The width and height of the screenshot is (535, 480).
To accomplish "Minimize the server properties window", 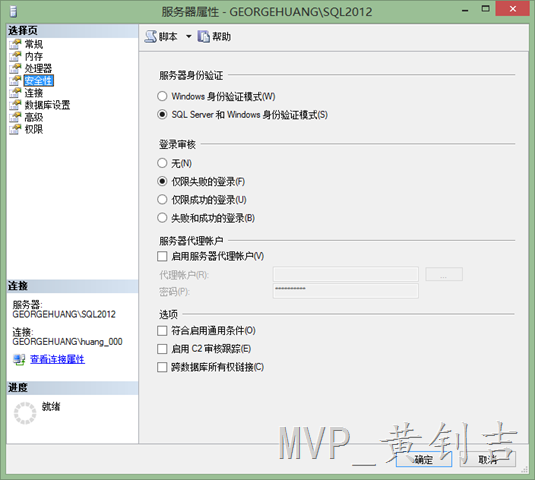I will (x=465, y=10).
